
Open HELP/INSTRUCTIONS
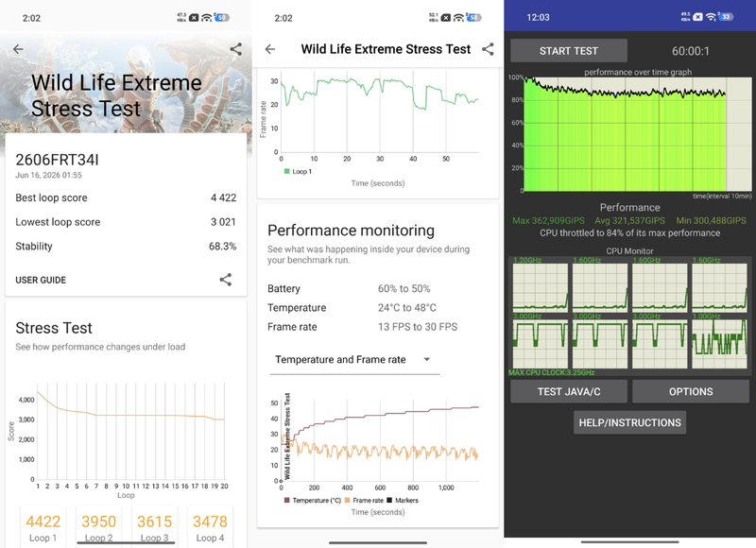click(x=629, y=422)
